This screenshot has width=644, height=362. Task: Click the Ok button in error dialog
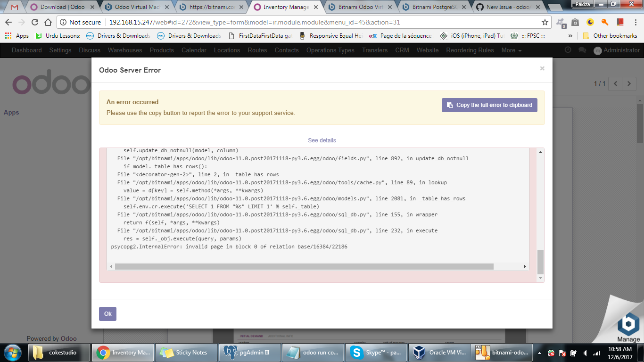click(x=107, y=314)
